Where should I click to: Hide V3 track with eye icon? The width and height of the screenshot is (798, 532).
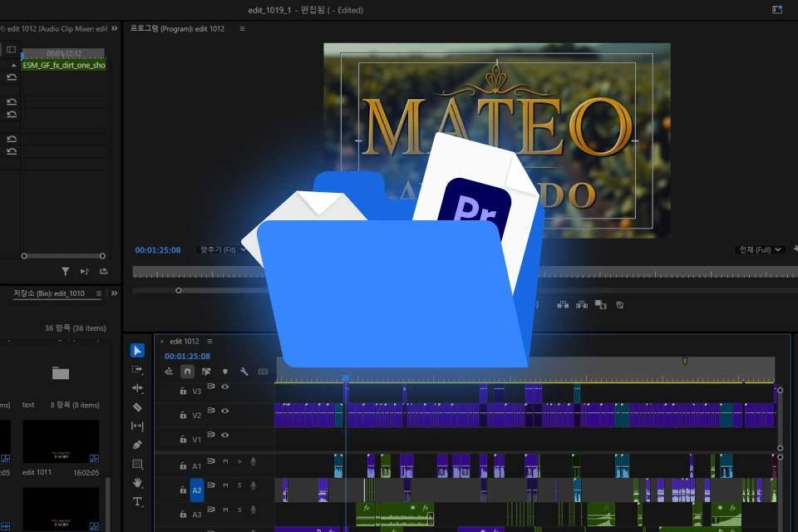[225, 387]
